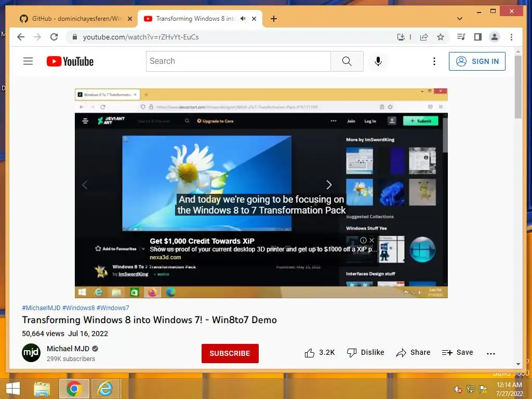Open the Chrome profile avatar
The width and height of the screenshot is (532, 399).
tap(495, 37)
